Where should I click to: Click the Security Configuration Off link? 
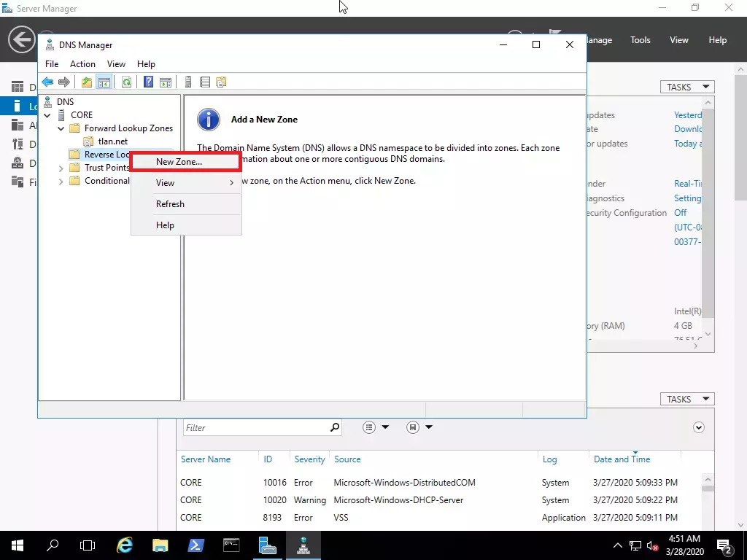[681, 213]
